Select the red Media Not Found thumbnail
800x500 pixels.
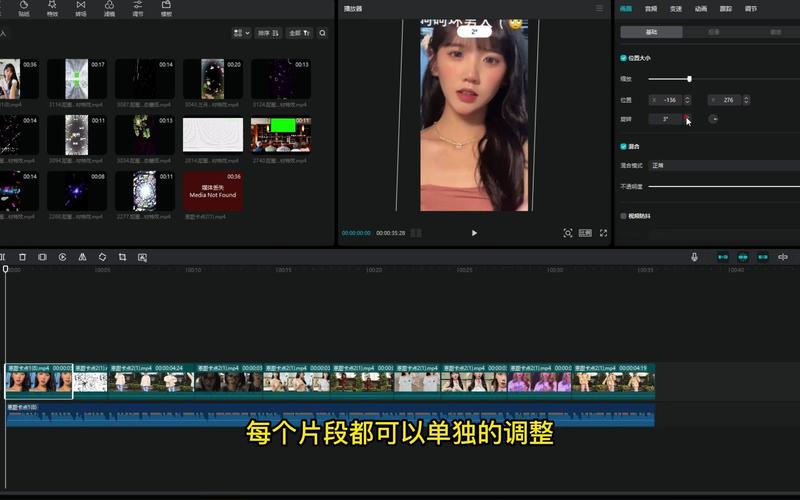(x=213, y=191)
